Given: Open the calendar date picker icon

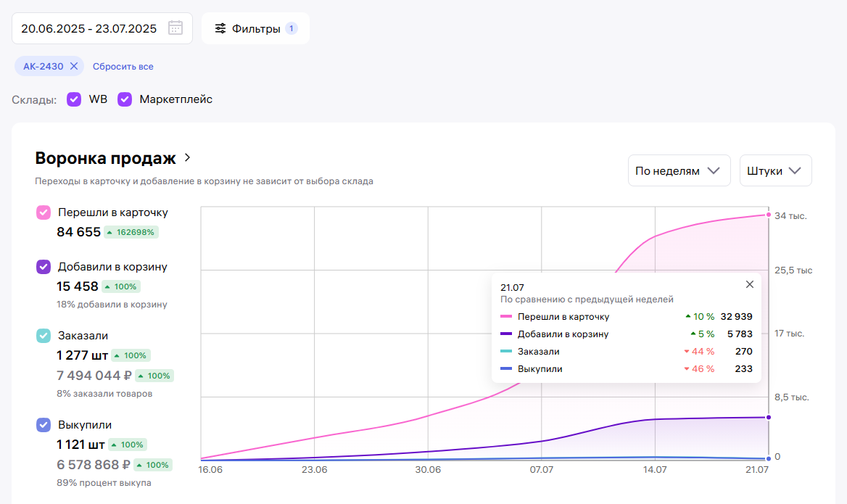Looking at the screenshot, I should tap(175, 28).
